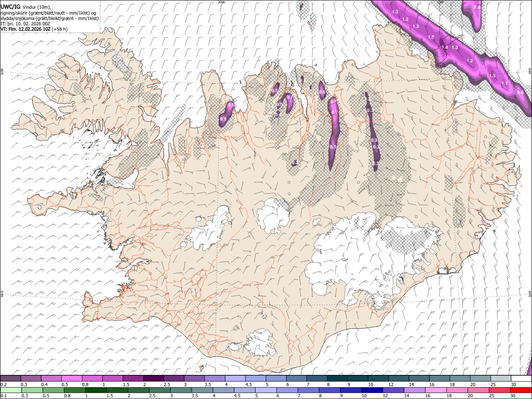The height and width of the screenshot is (399, 532).
Task: Click the '1.8' precipitation value on the map
Action: tap(445, 47)
